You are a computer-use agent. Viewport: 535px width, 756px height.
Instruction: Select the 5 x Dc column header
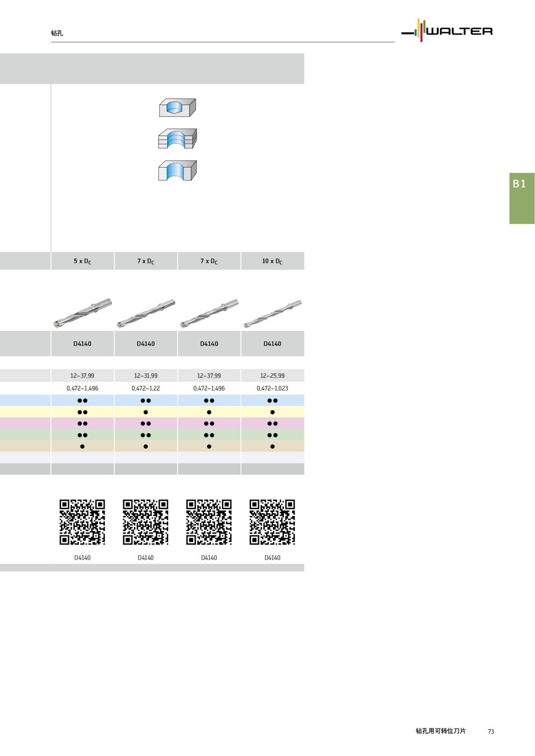82,261
